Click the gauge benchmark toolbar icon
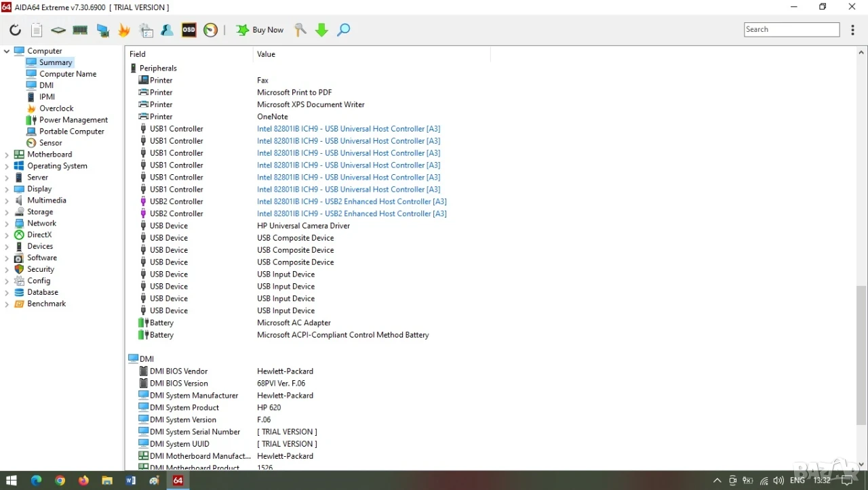Screen dimensions: 868x490 point(211,30)
